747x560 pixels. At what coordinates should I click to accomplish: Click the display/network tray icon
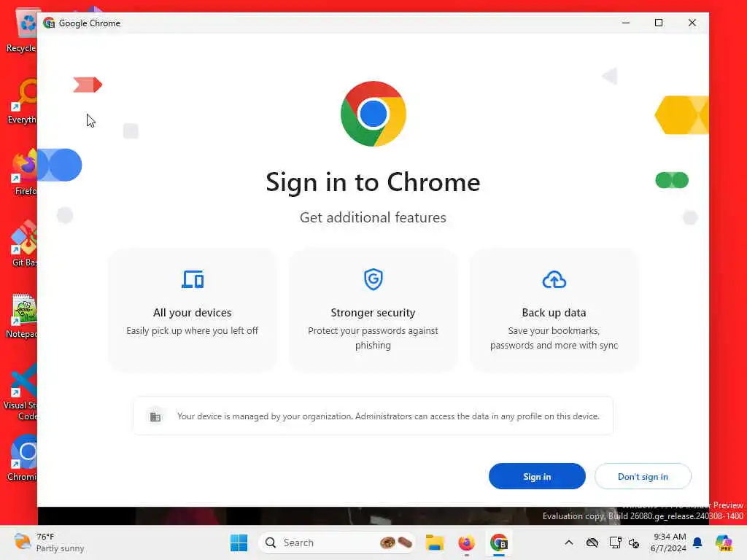(x=615, y=542)
